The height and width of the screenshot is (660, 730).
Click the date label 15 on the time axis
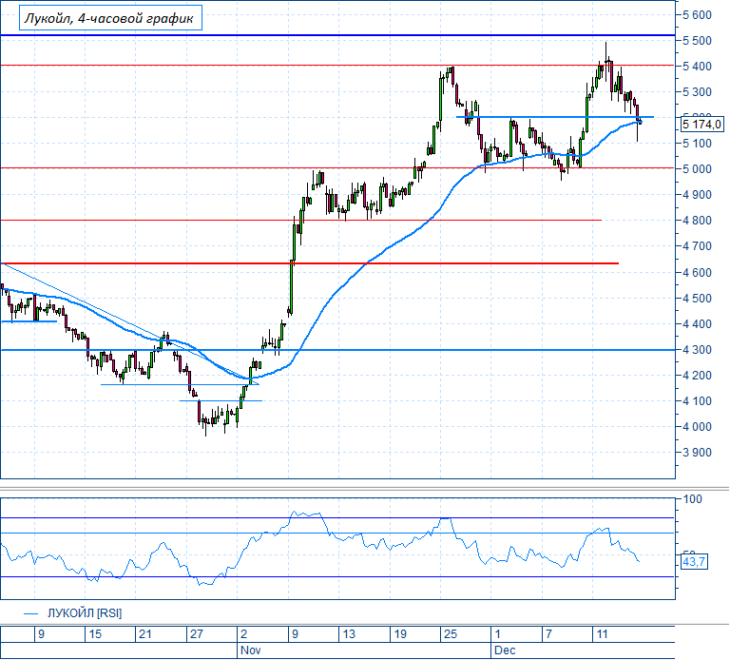pos(95,634)
